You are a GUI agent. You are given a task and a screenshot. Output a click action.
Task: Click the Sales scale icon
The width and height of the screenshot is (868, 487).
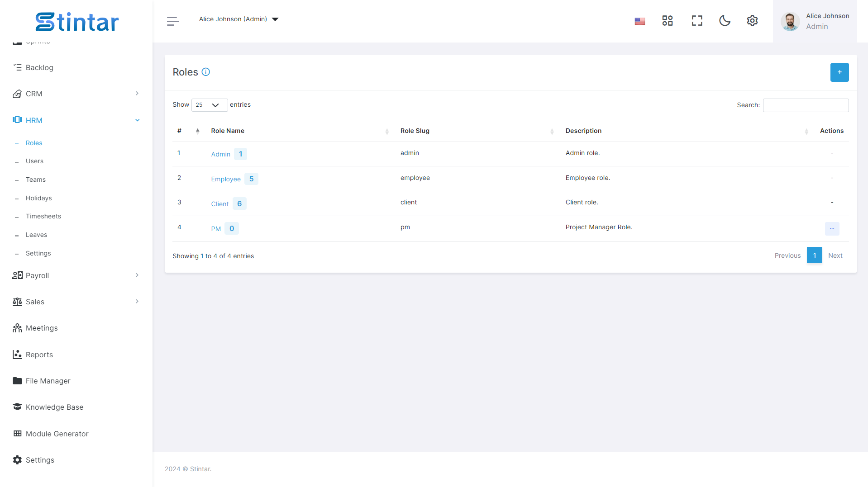pos(17,302)
